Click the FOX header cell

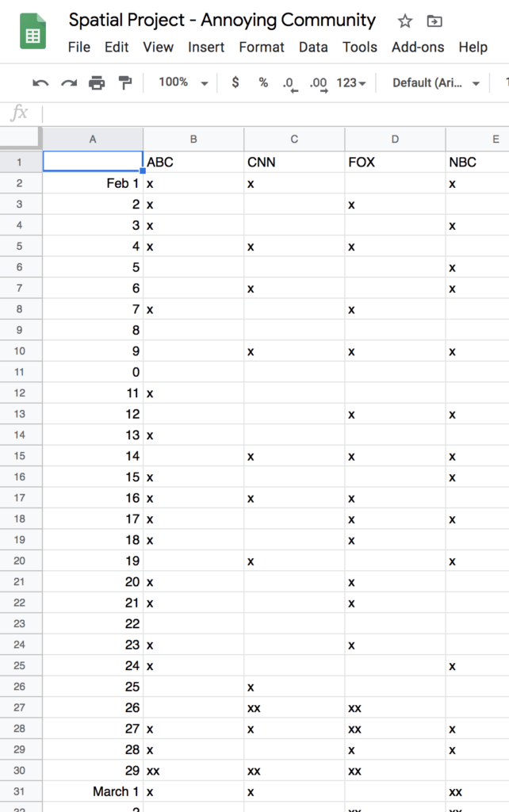coord(395,162)
